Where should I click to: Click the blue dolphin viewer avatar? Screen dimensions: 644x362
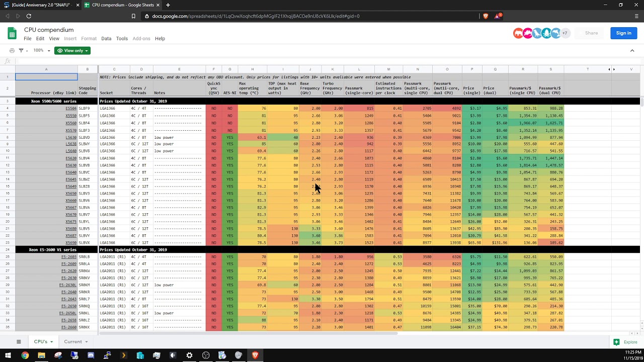(x=555, y=33)
